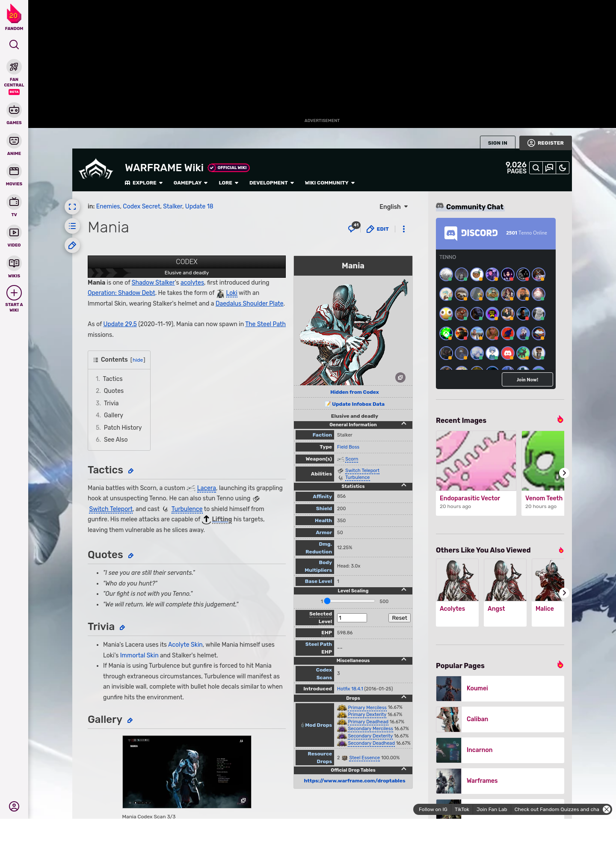616x856 pixels.
Task: Jump to Patch History in Contents
Action: [x=122, y=428]
